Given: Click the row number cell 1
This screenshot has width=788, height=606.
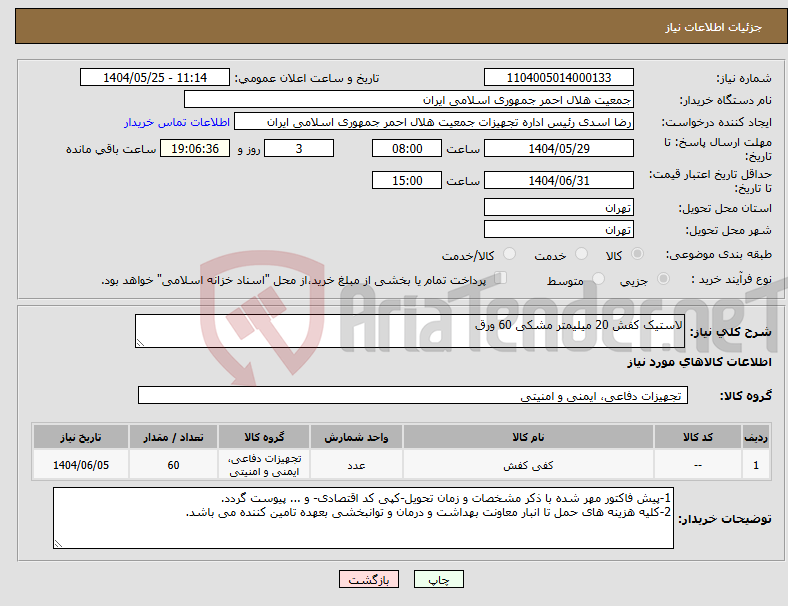Looking at the screenshot, I should [x=755, y=465].
